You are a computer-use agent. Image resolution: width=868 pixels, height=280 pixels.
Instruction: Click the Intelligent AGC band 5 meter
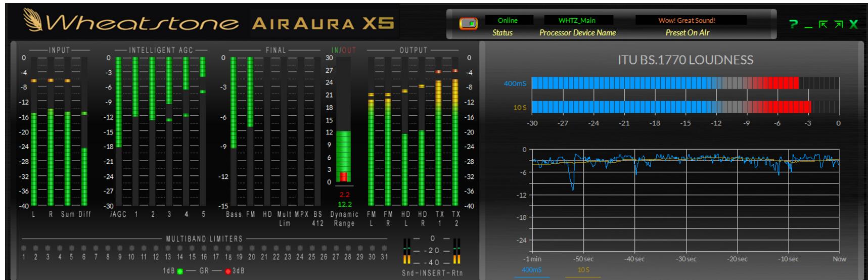203,131
